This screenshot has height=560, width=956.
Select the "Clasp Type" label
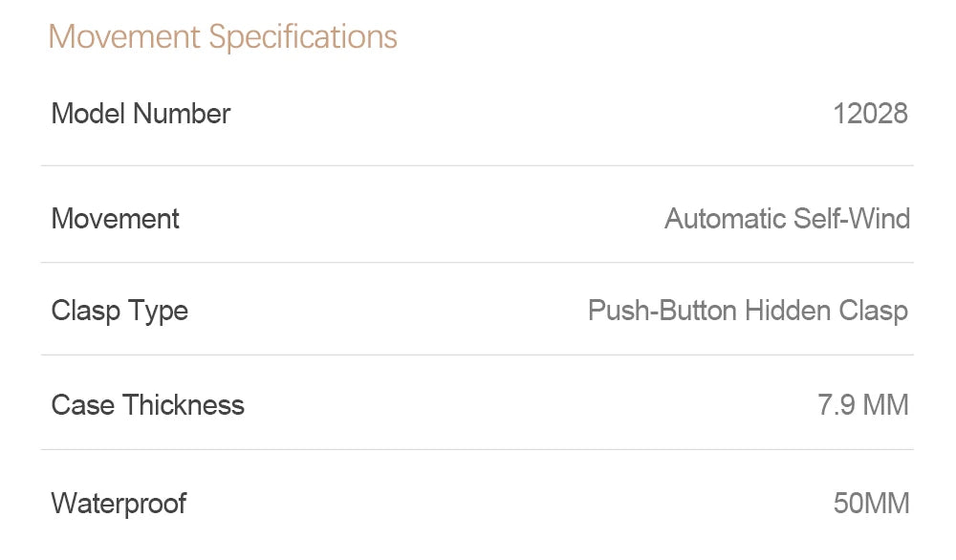pyautogui.click(x=119, y=311)
